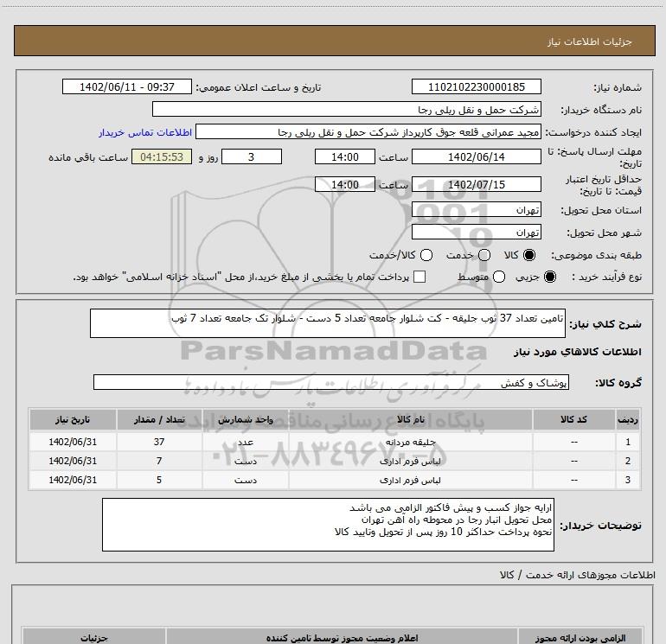Toggle the اسناد خزانه اسلامی payment checkbox

coord(419,277)
